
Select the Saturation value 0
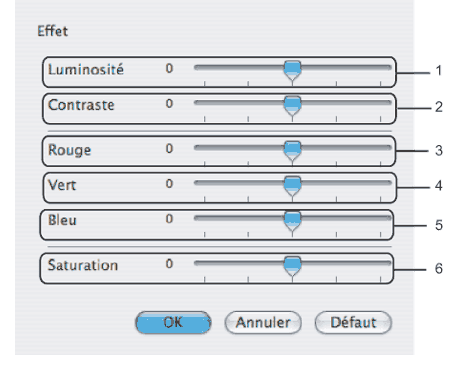(169, 264)
